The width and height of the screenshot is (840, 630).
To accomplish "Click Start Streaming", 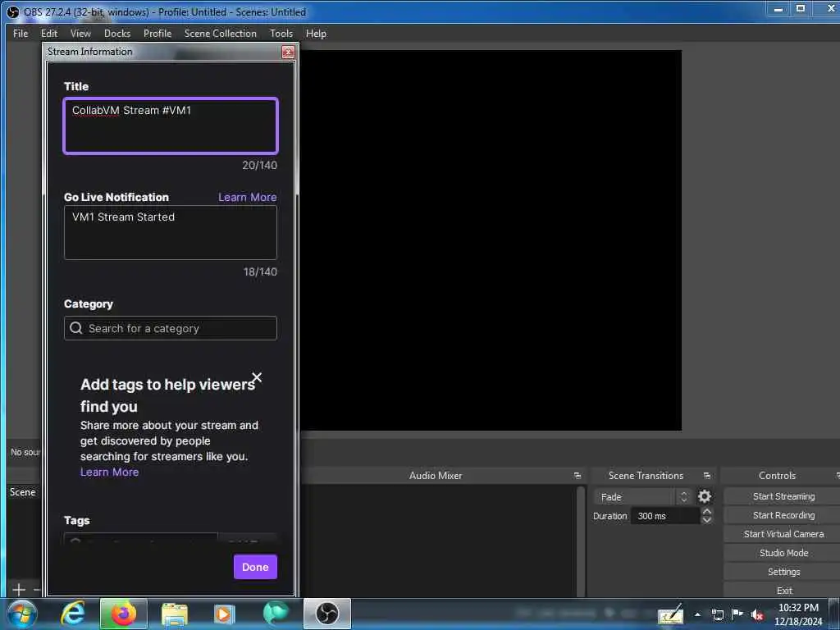I will pyautogui.click(x=783, y=496).
